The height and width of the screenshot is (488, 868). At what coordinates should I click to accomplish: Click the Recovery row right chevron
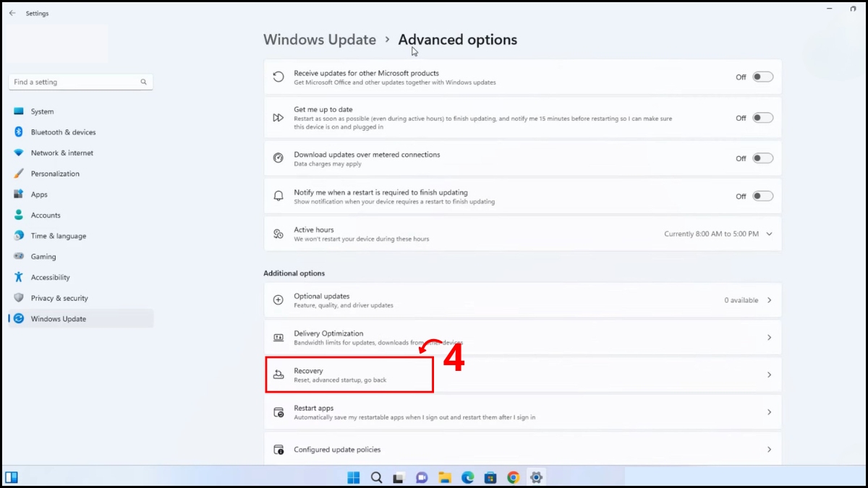click(769, 374)
